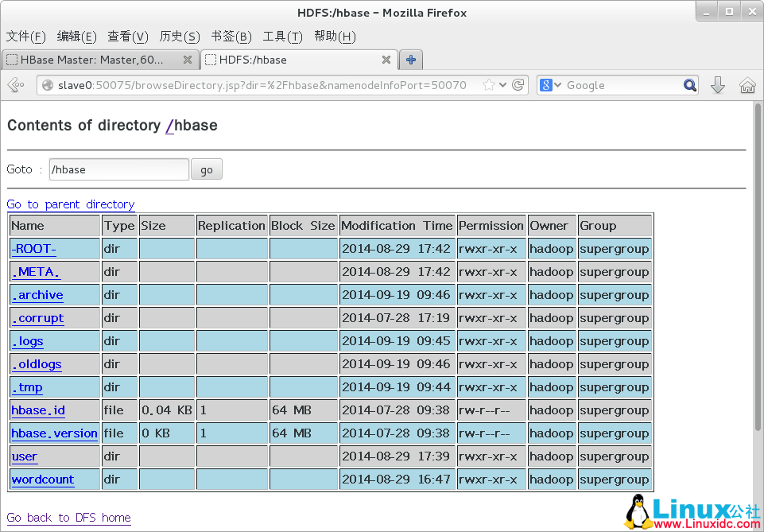Open the search engine selection dropdown

click(x=558, y=85)
